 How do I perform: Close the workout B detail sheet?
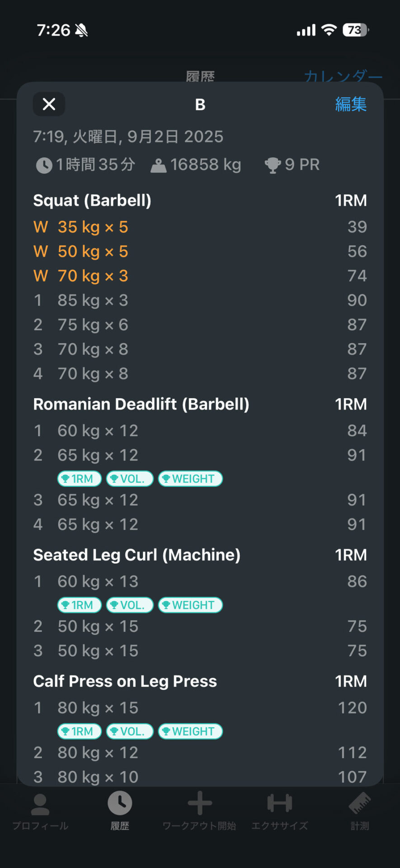(49, 104)
